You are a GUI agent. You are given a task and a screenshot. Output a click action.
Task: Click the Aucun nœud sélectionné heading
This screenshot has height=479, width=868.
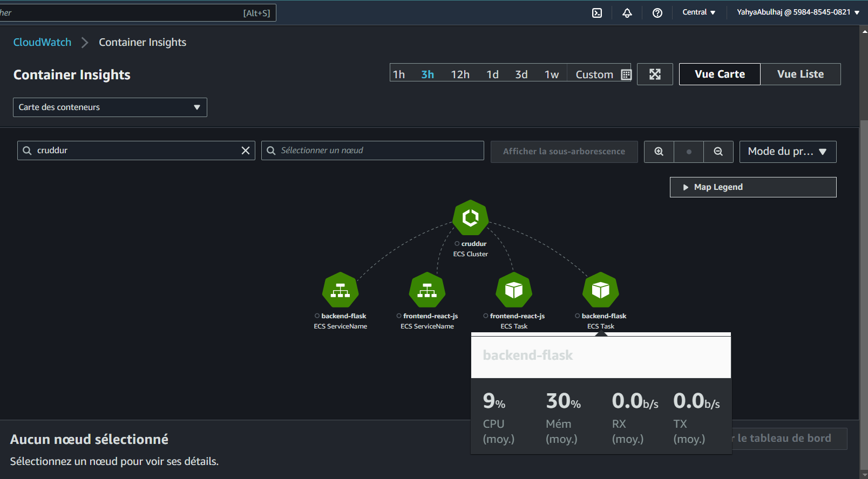(89, 440)
